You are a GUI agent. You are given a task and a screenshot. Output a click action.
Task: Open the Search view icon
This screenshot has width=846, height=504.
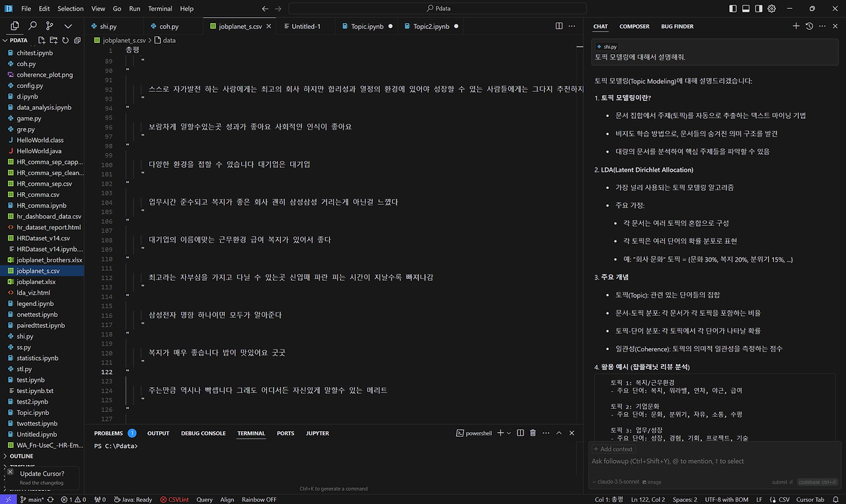pyautogui.click(x=32, y=26)
